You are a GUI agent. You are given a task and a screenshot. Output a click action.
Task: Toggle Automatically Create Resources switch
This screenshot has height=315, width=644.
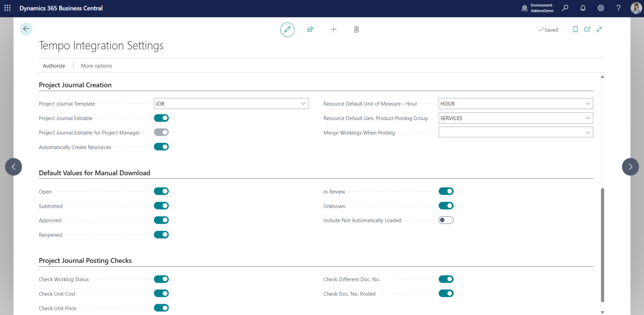click(x=161, y=147)
